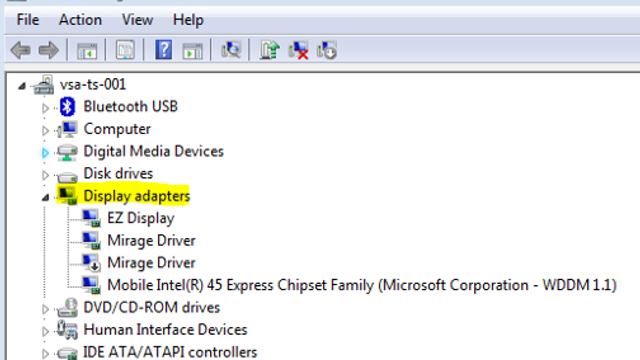The width and height of the screenshot is (640, 360).
Task: Expand the DVD/CD-ROM drives category
Action: coord(45,309)
